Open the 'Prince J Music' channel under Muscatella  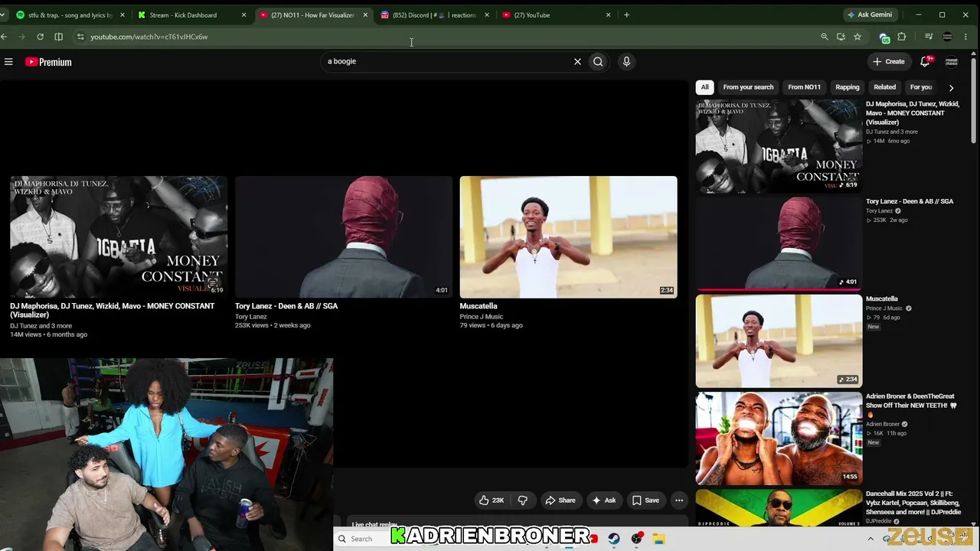pos(482,316)
